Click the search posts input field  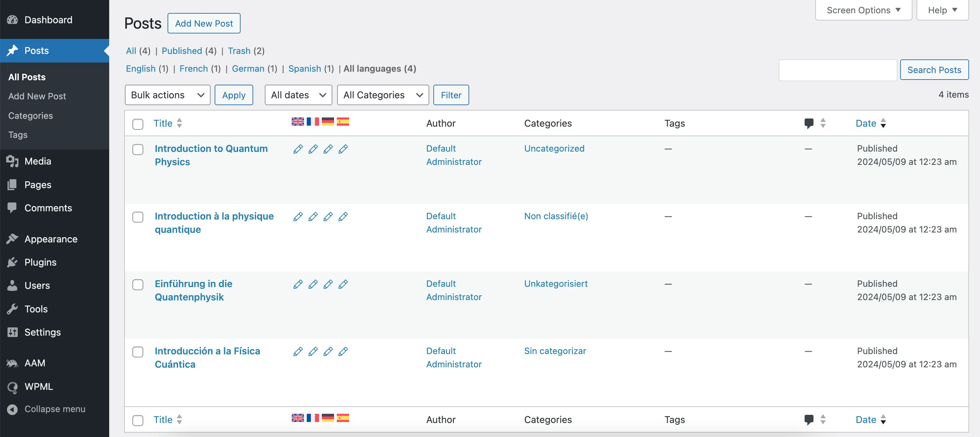coord(838,70)
